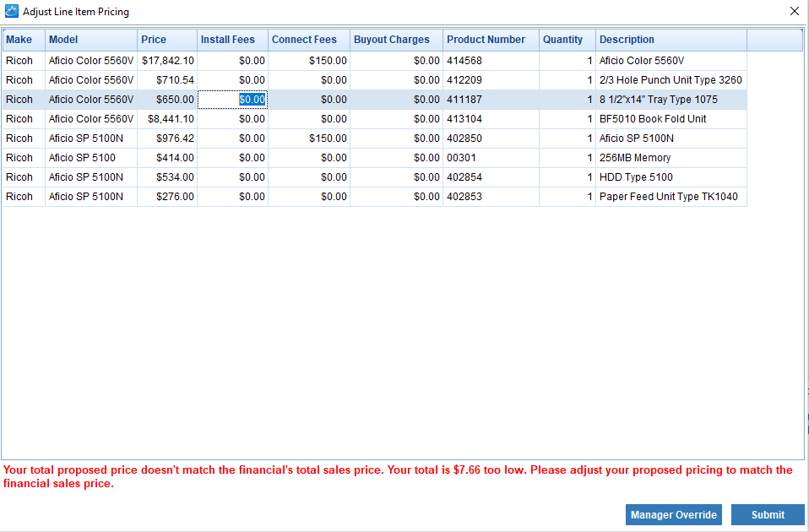809x532 pixels.
Task: Click the $8,441.10 price cell
Action: pyautogui.click(x=167, y=119)
